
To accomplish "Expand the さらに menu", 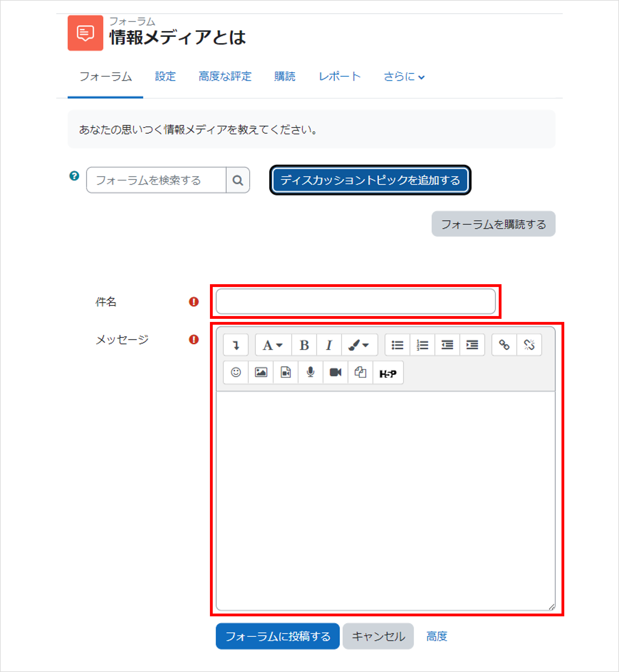I will tap(404, 77).
